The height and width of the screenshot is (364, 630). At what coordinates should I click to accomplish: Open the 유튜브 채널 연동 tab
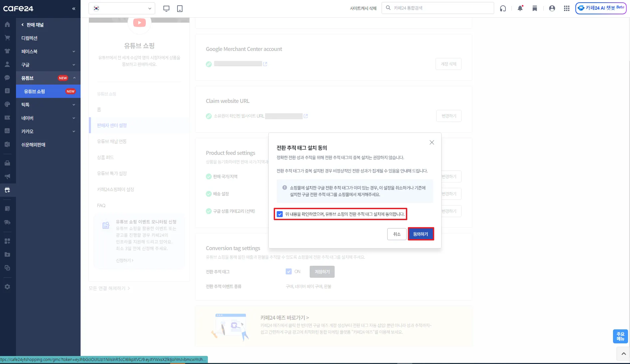(x=139, y=141)
